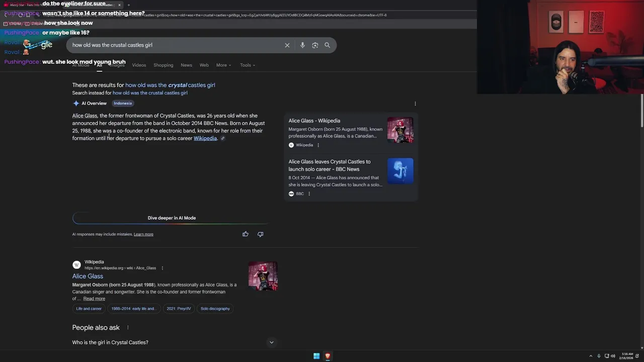
Task: Click the Indonesia region chip
Action: [x=123, y=104]
